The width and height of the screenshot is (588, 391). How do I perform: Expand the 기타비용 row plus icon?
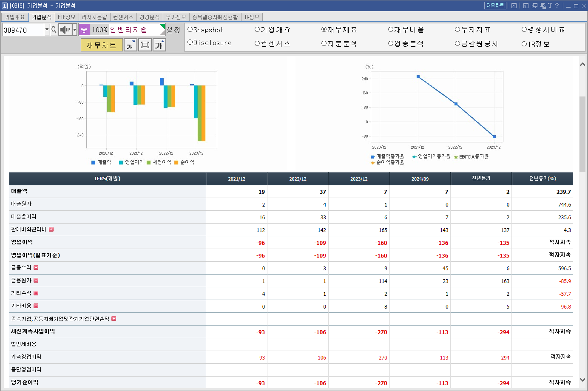click(x=36, y=306)
